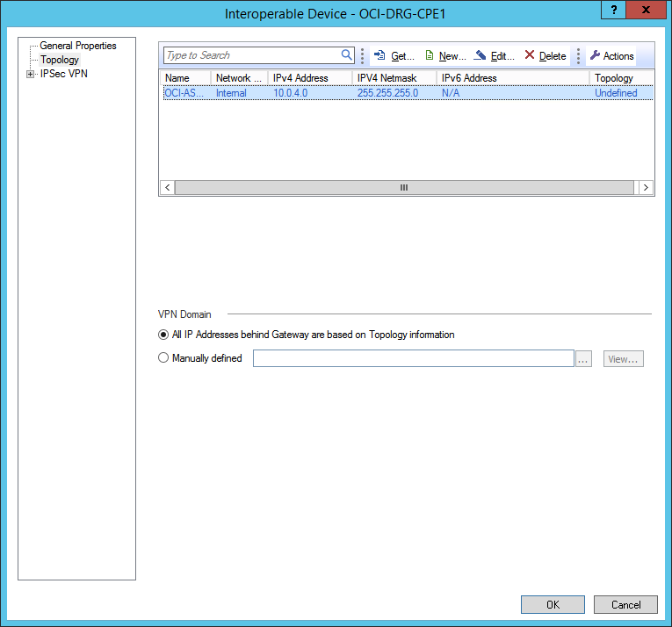
Task: Create a New interface entry
Action: coord(445,56)
